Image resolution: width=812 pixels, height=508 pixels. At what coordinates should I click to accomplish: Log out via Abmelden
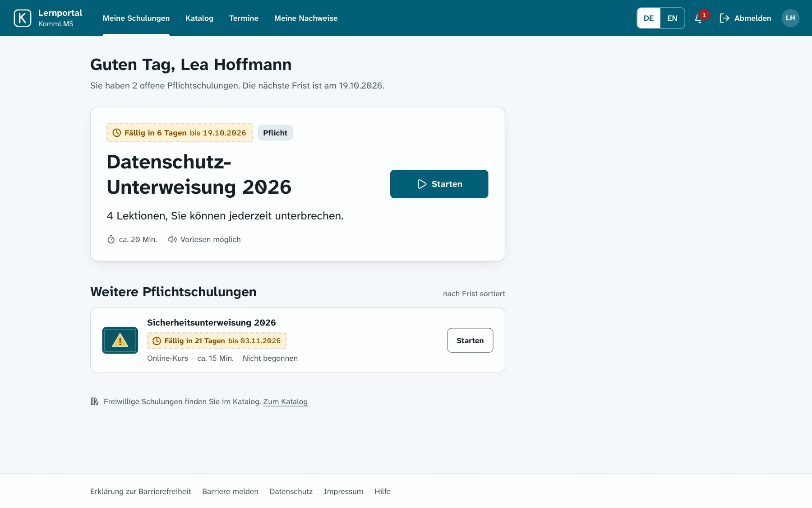745,18
